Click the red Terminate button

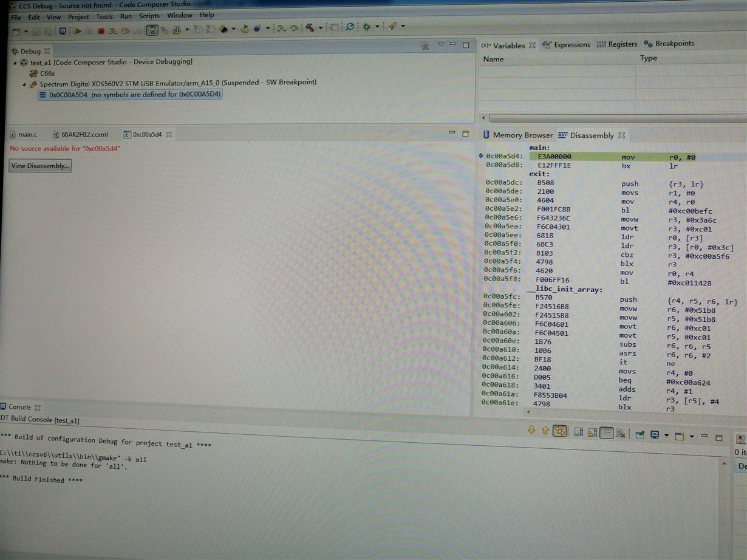tap(101, 30)
